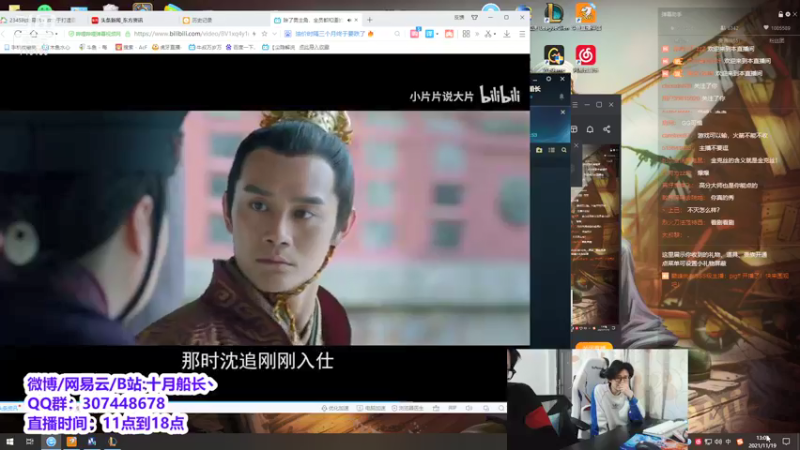Open the League of Legends desktop shortcut
This screenshot has height=450, width=800.
click(554, 14)
